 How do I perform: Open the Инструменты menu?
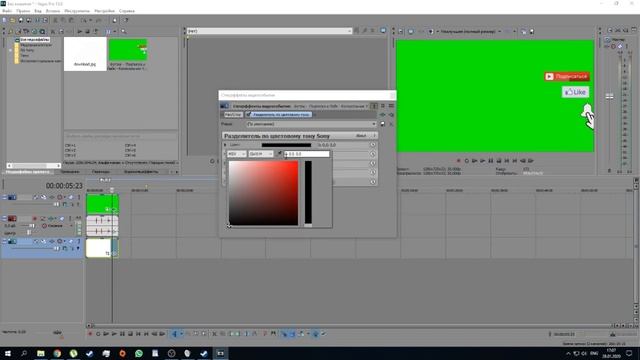point(77,11)
